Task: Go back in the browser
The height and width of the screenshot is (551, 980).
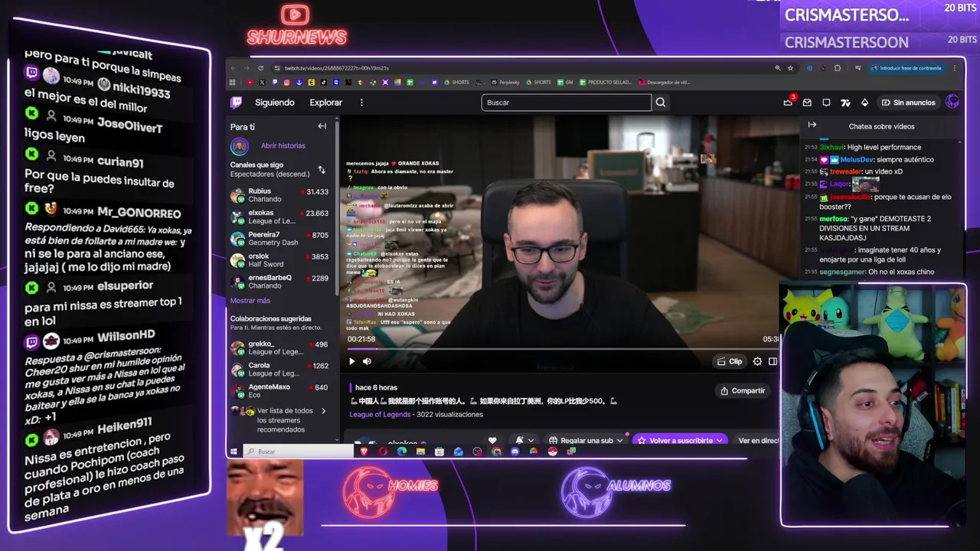Action: [234, 68]
